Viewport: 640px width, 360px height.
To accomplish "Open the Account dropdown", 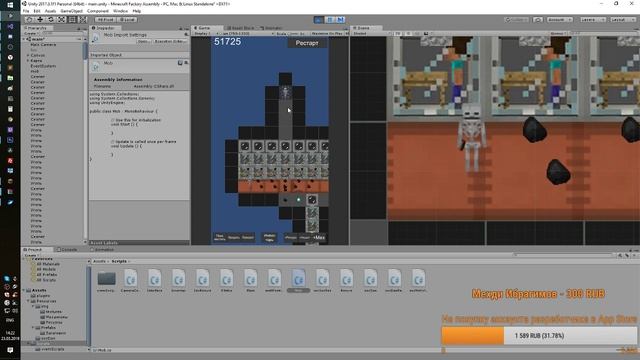I will (x=560, y=20).
